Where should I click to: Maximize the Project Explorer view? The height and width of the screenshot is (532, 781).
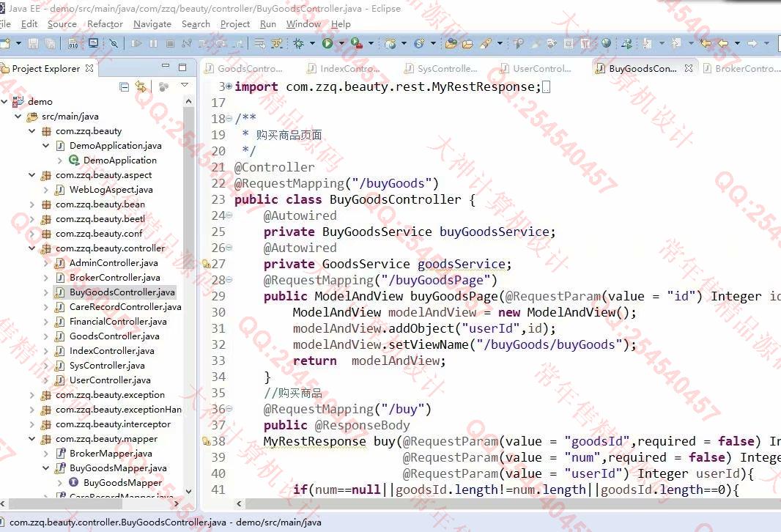tap(182, 67)
